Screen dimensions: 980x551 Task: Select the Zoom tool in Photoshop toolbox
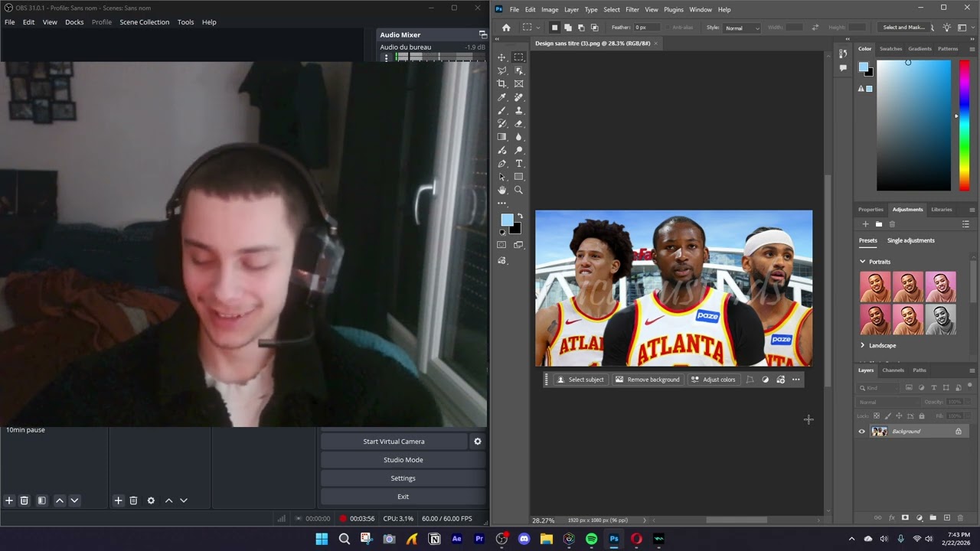click(519, 190)
